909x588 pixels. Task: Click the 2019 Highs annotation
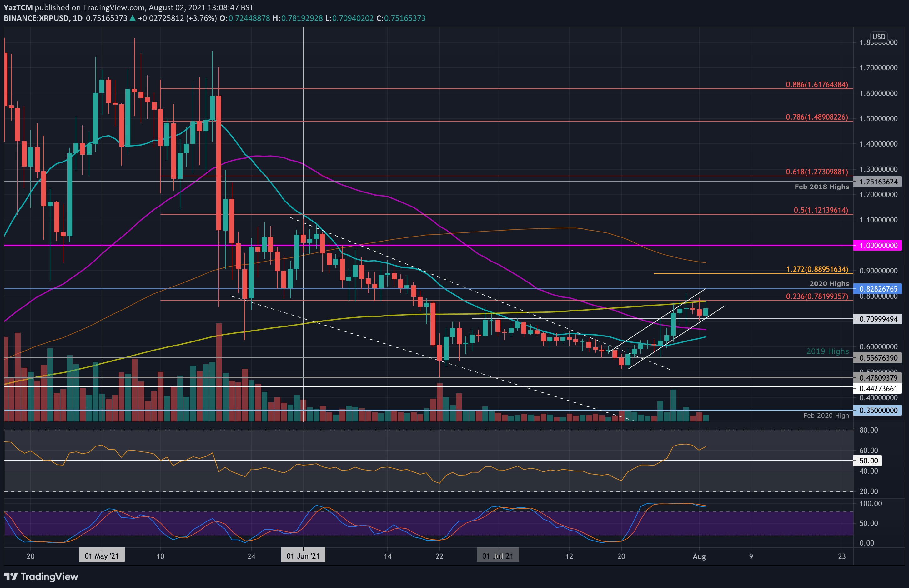(x=827, y=351)
